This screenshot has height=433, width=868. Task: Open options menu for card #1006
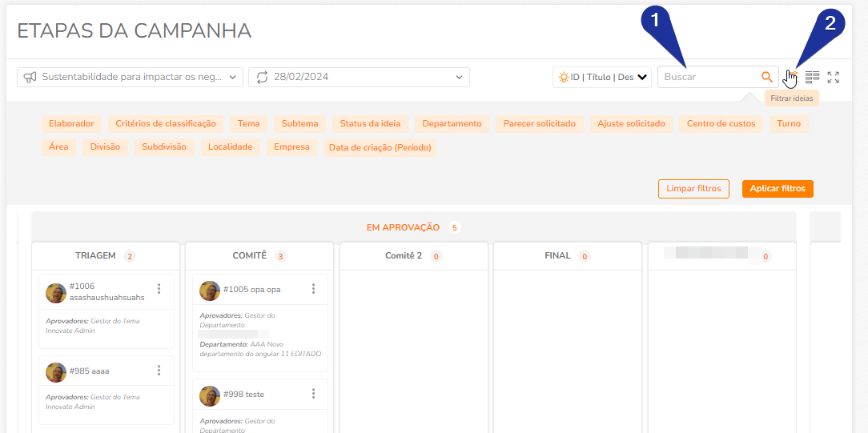coord(159,289)
